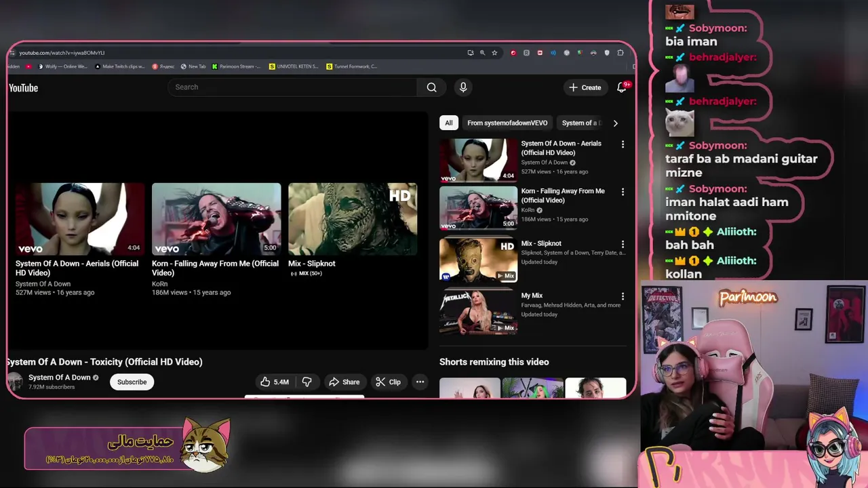This screenshot has width=868, height=488.
Task: Click the Clip button
Action: point(388,382)
